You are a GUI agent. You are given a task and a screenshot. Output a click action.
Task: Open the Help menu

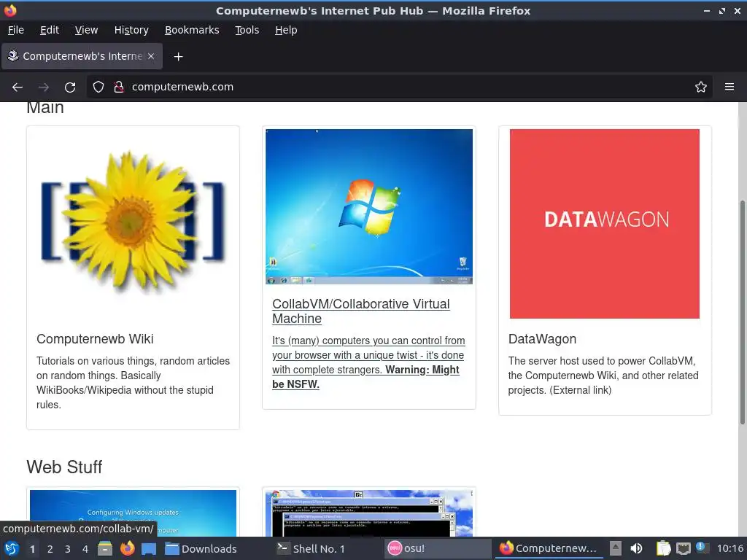286,30
